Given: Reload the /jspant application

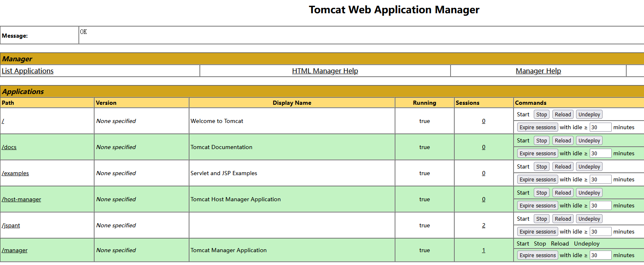Looking at the screenshot, I should [563, 219].
